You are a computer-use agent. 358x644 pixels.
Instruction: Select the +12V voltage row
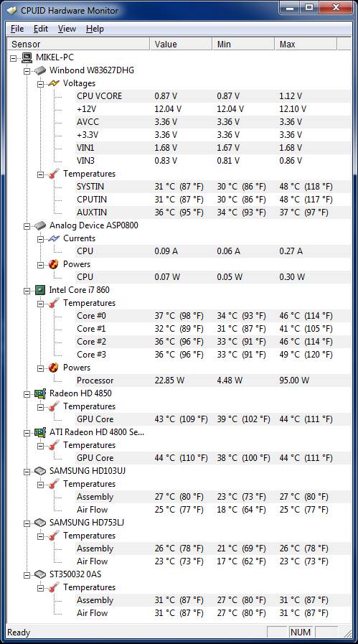[x=212, y=109]
